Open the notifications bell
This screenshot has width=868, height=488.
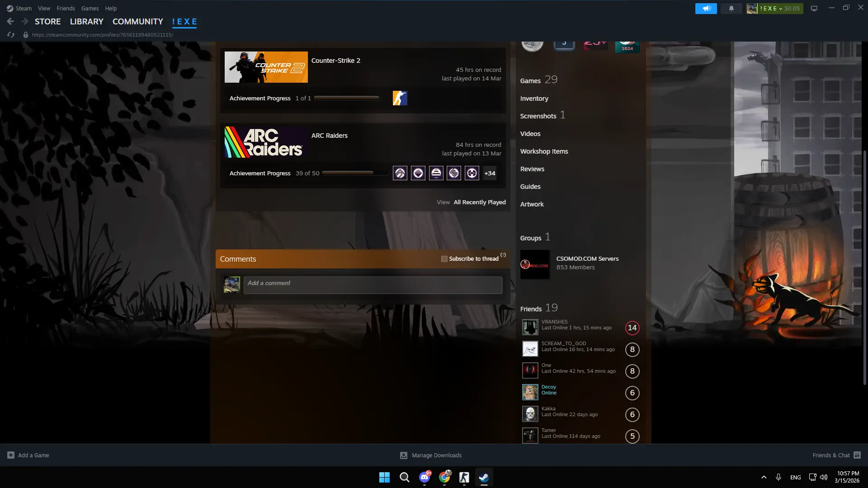tap(731, 8)
